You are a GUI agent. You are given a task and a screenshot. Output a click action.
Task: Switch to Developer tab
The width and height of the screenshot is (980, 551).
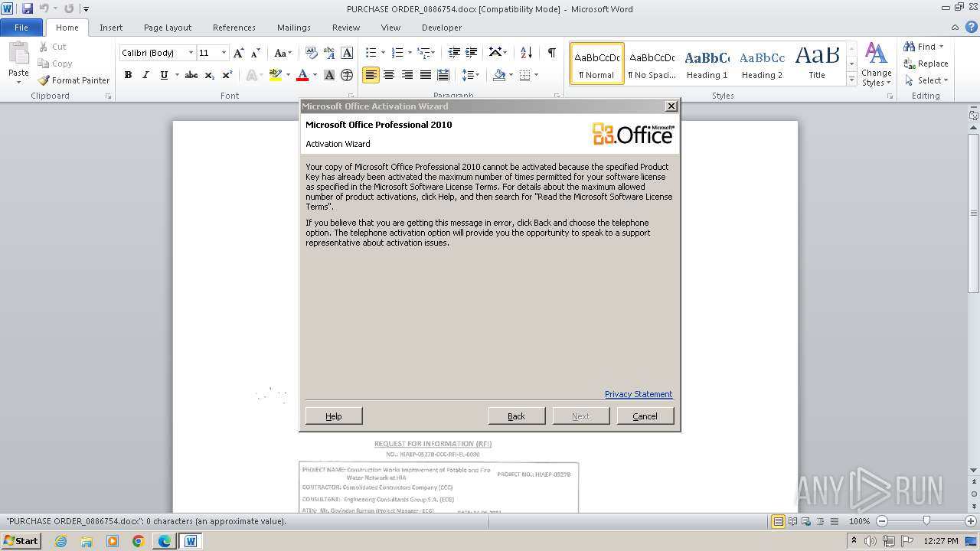click(x=442, y=28)
